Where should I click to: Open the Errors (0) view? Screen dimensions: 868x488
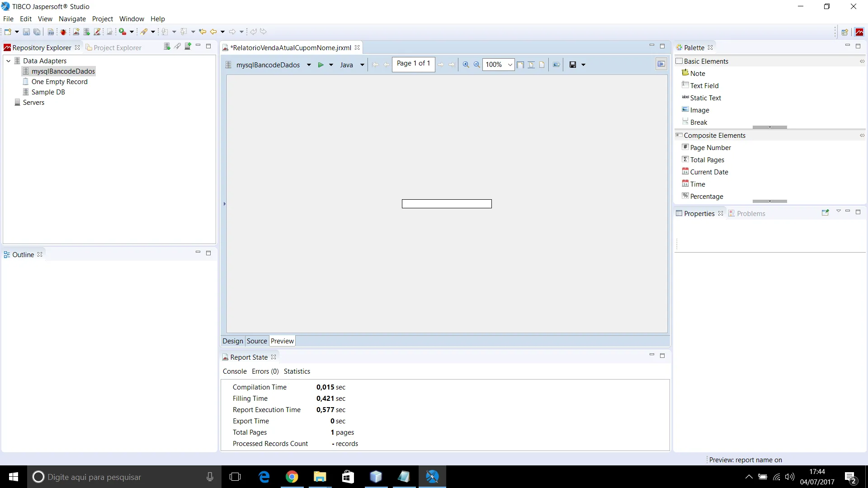coord(265,371)
